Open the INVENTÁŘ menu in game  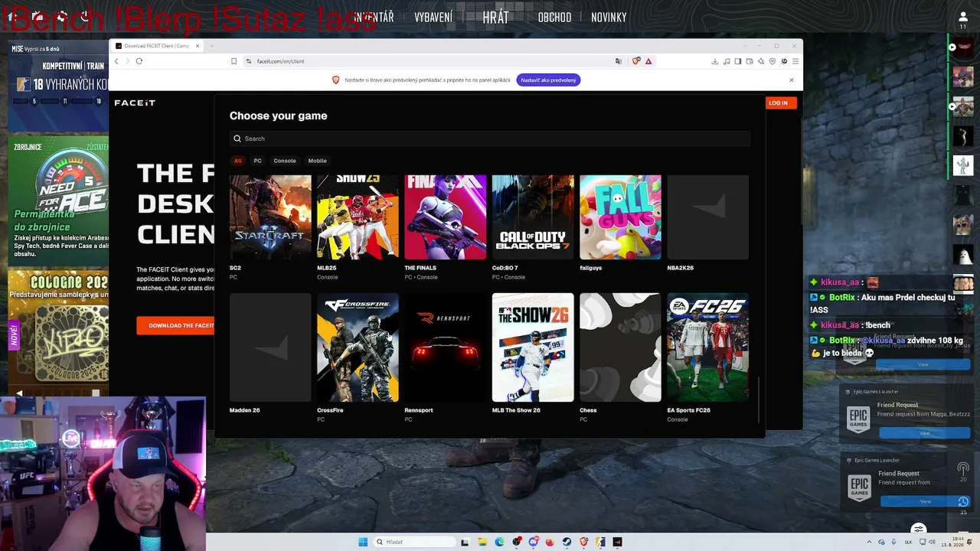click(x=374, y=17)
